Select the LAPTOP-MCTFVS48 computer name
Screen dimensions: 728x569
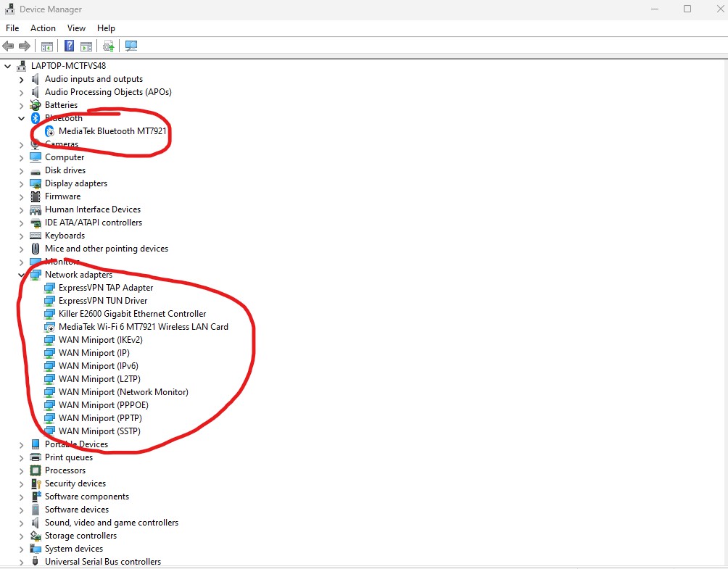pos(68,66)
